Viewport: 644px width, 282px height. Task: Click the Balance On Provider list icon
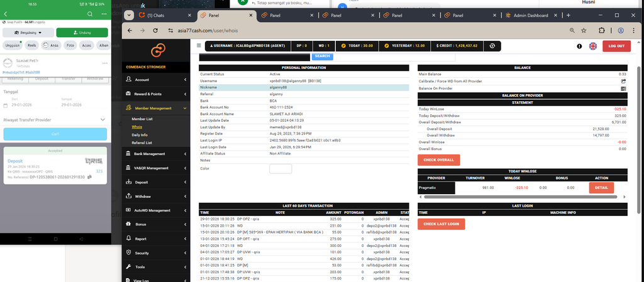623,89
